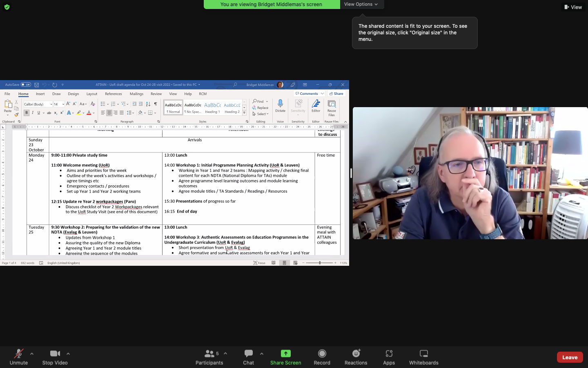Select the Heading 1 style thumbnail

pyautogui.click(x=212, y=108)
